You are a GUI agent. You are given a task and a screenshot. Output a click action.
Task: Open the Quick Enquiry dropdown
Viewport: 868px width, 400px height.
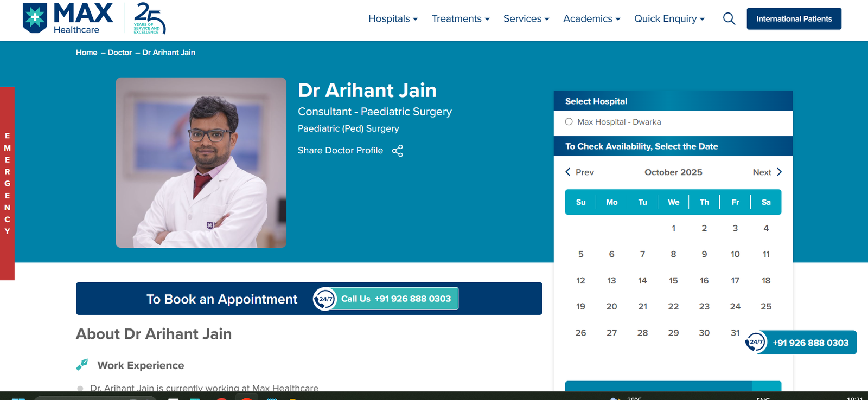click(x=669, y=19)
